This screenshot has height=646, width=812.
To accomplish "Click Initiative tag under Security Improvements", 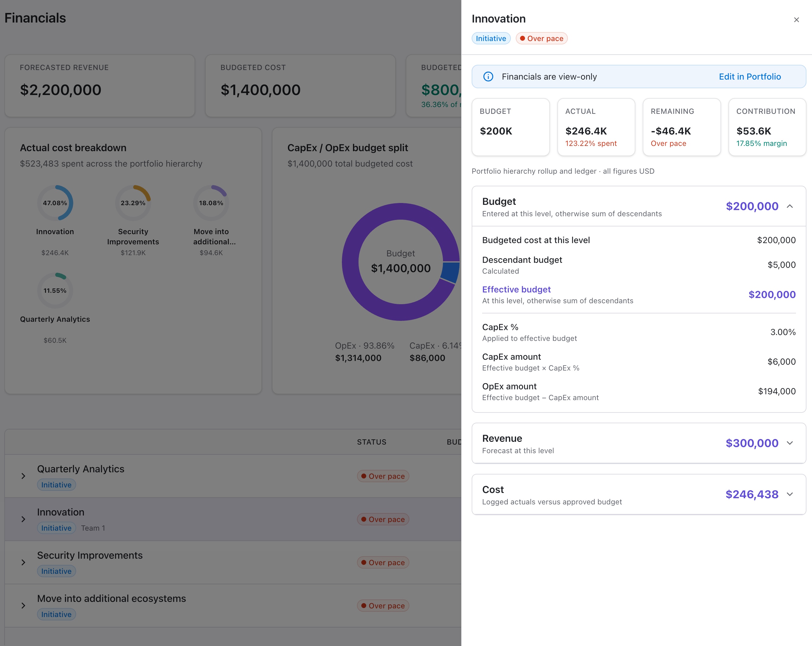I will (56, 571).
